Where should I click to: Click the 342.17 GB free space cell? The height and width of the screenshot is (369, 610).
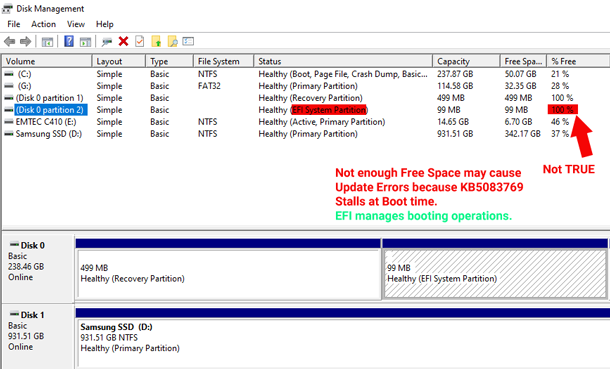(522, 134)
